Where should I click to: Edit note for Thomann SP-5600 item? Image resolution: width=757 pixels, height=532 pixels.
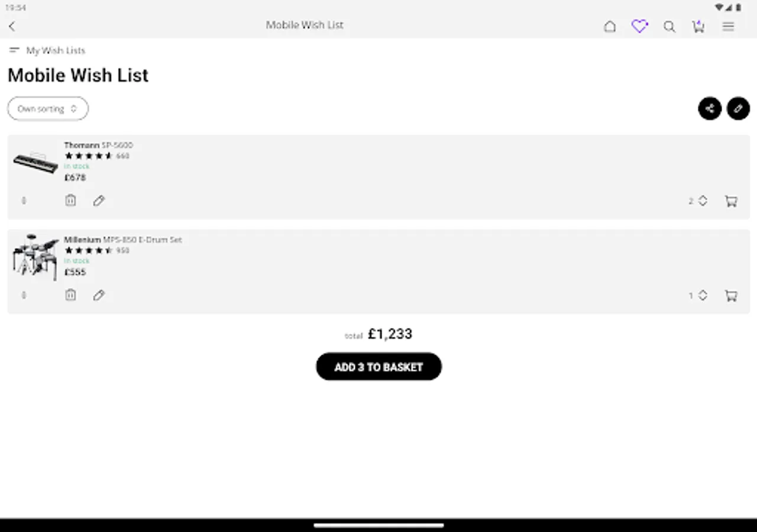pyautogui.click(x=99, y=201)
